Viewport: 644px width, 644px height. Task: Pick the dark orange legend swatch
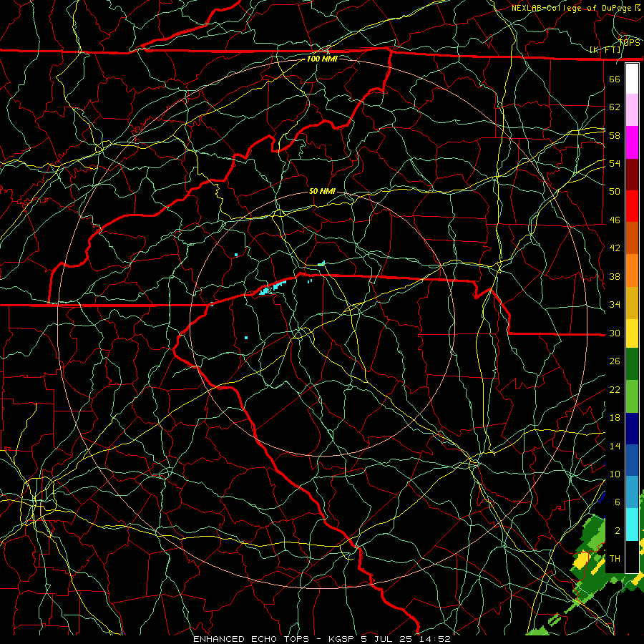coord(632,238)
